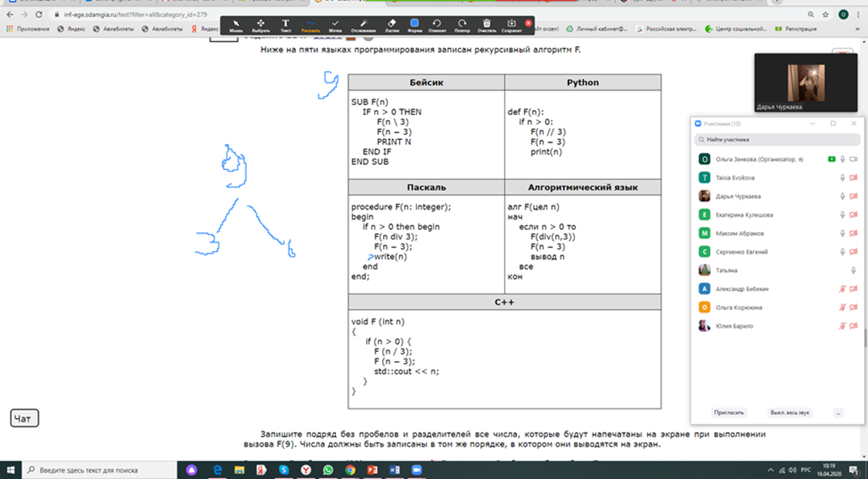Choose the Выбрать (select) annotation tool

pyautogui.click(x=260, y=25)
